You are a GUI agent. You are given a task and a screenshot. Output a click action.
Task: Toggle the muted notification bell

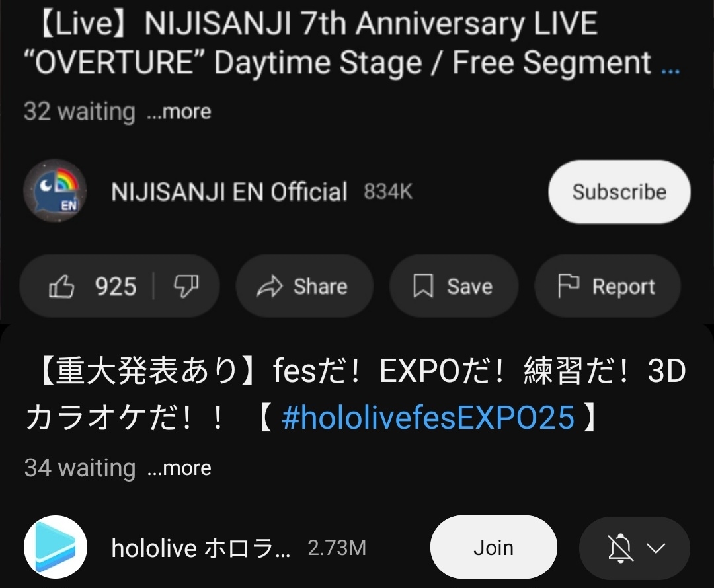[620, 548]
